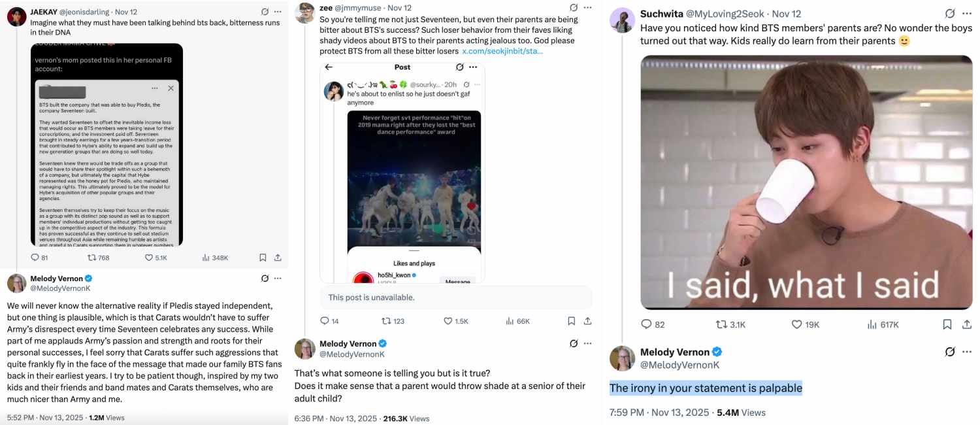Open the share icon under the I said meme reply
Image resolution: width=980 pixels, height=425 pixels.
click(x=966, y=324)
